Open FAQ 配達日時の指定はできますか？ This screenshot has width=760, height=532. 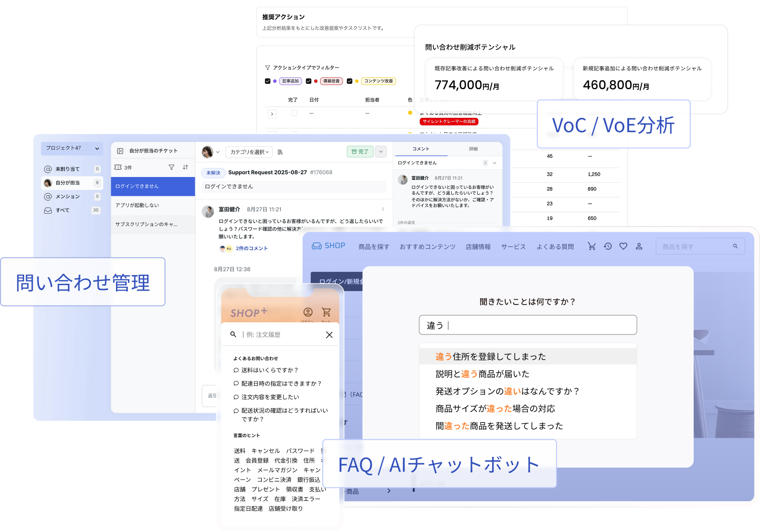coord(278,383)
